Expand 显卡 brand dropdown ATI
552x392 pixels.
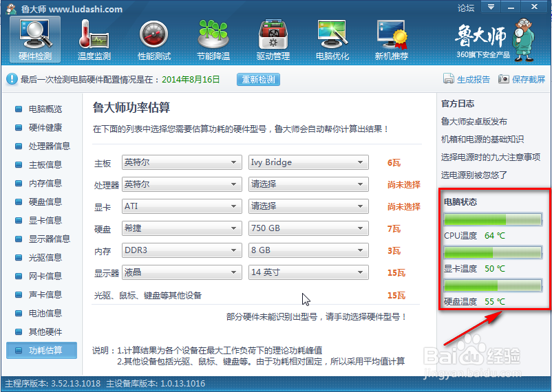182,206
